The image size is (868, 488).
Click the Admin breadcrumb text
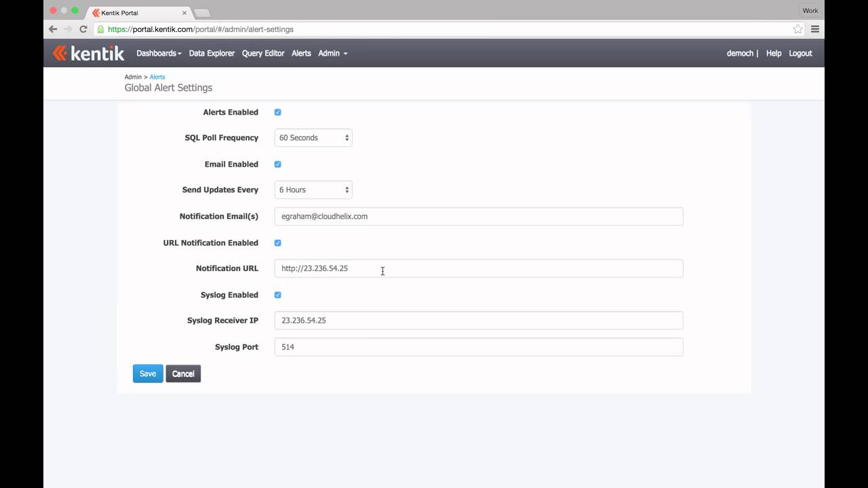(x=133, y=77)
